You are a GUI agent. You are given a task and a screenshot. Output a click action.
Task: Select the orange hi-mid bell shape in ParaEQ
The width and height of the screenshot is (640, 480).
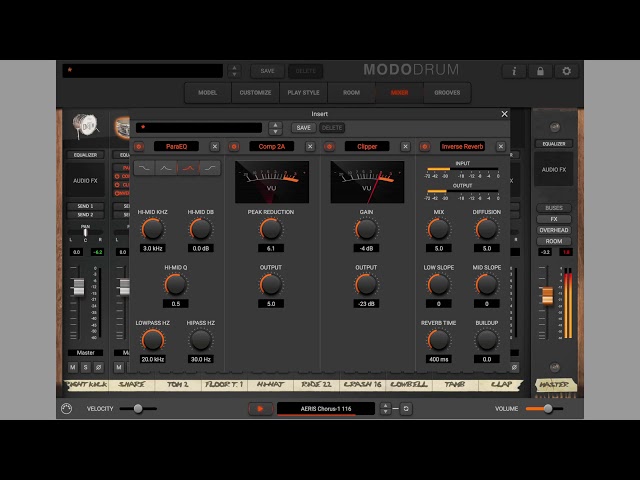tap(188, 168)
